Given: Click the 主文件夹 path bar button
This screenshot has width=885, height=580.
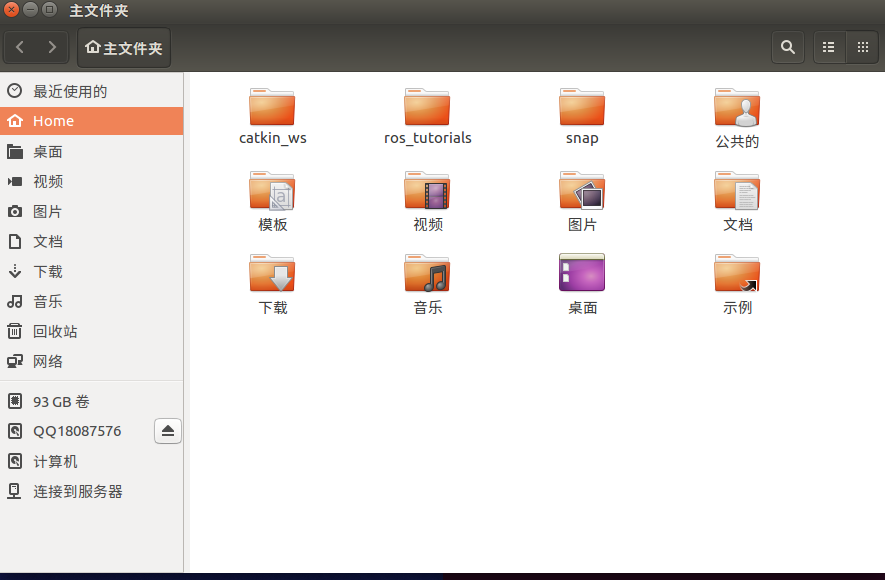Looking at the screenshot, I should pyautogui.click(x=124, y=48).
